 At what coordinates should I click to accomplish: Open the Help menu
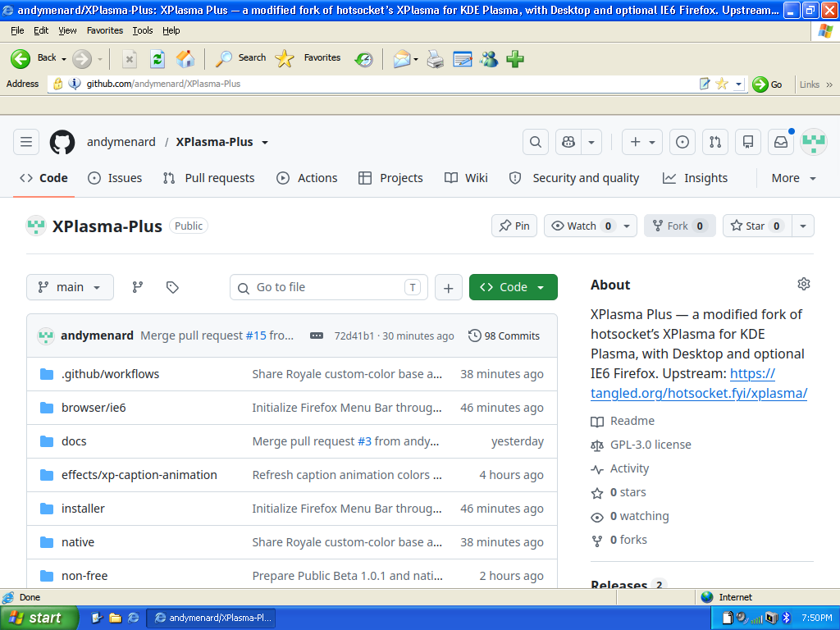click(x=171, y=30)
